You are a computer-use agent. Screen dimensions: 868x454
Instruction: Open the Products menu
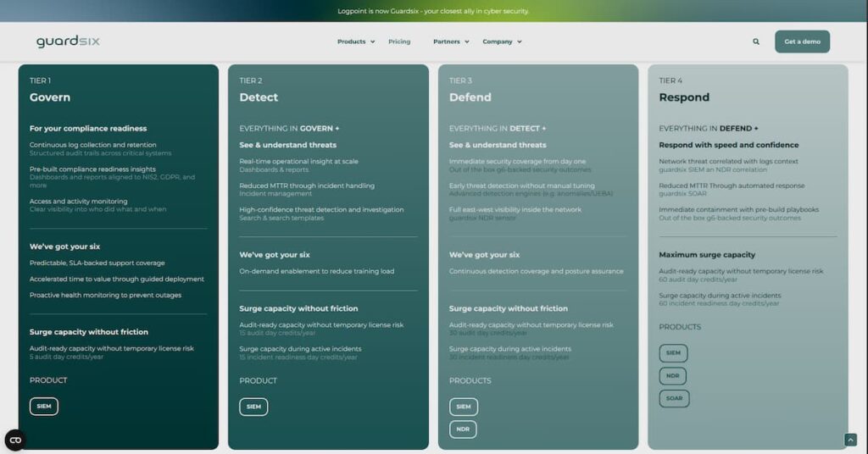pyautogui.click(x=352, y=42)
